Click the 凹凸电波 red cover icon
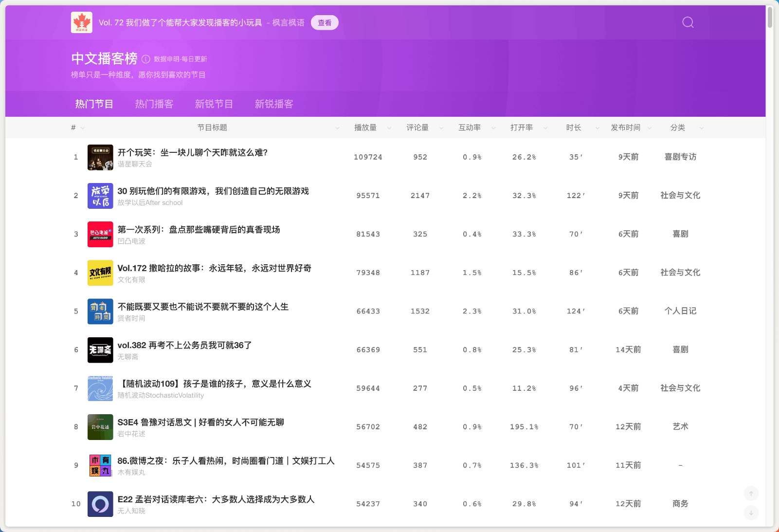Screen dimensions: 779x532 click(x=100, y=234)
